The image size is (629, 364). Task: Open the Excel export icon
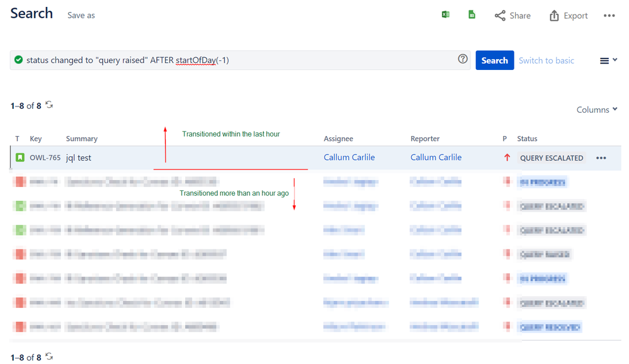(x=445, y=15)
